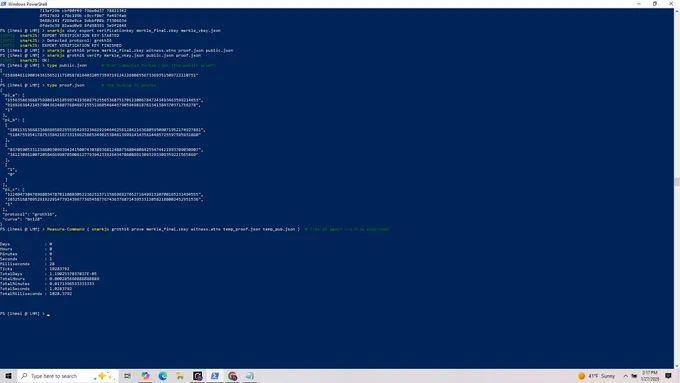Focus the PowerShell taskbar icon

(215, 376)
